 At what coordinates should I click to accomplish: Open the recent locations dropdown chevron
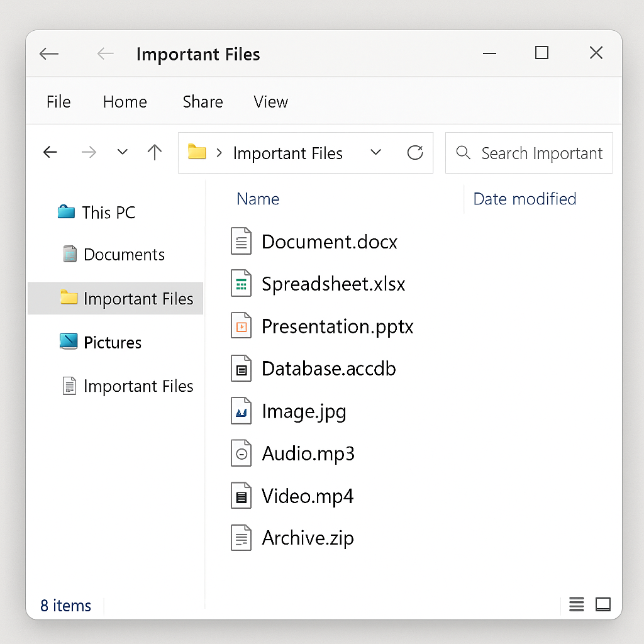point(123,152)
